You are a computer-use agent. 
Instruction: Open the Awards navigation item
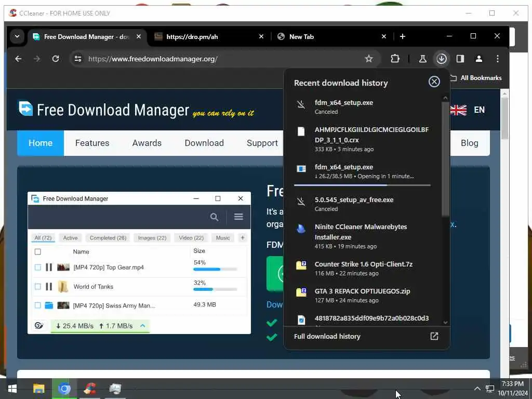(x=147, y=143)
